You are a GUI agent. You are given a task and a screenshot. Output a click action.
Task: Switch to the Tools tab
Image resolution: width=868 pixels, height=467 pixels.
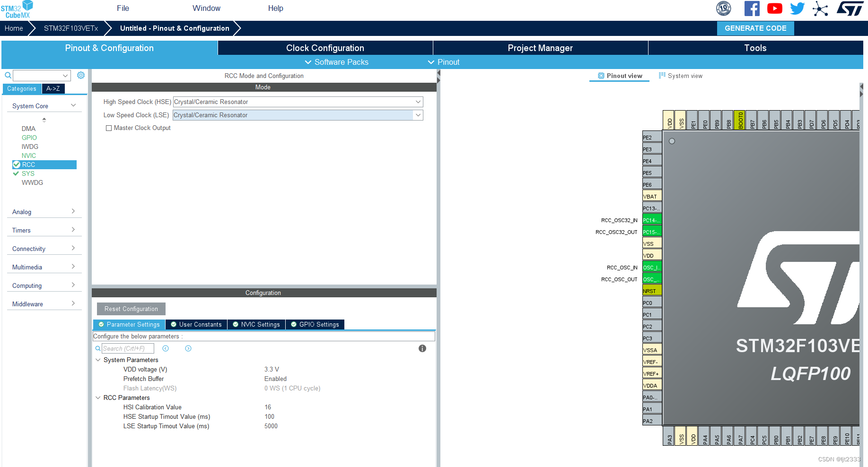[755, 48]
